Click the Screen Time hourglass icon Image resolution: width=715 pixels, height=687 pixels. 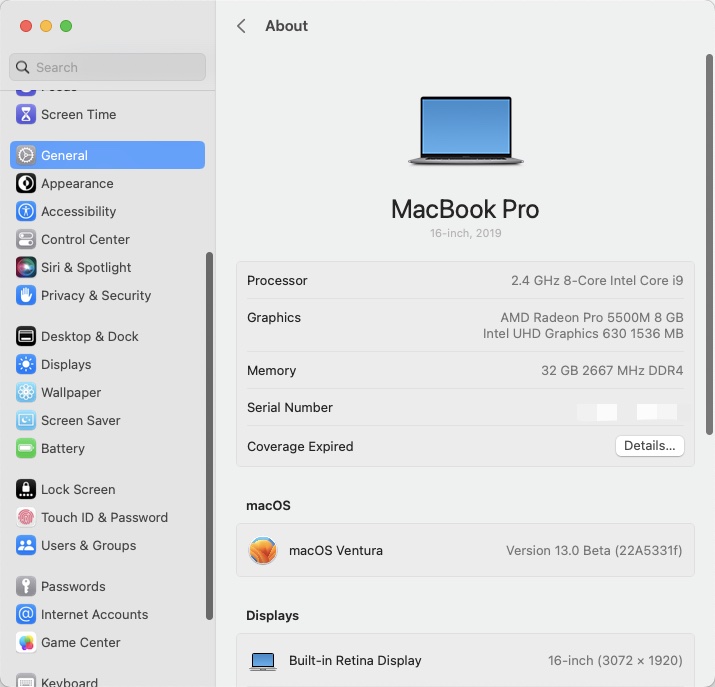pos(26,115)
